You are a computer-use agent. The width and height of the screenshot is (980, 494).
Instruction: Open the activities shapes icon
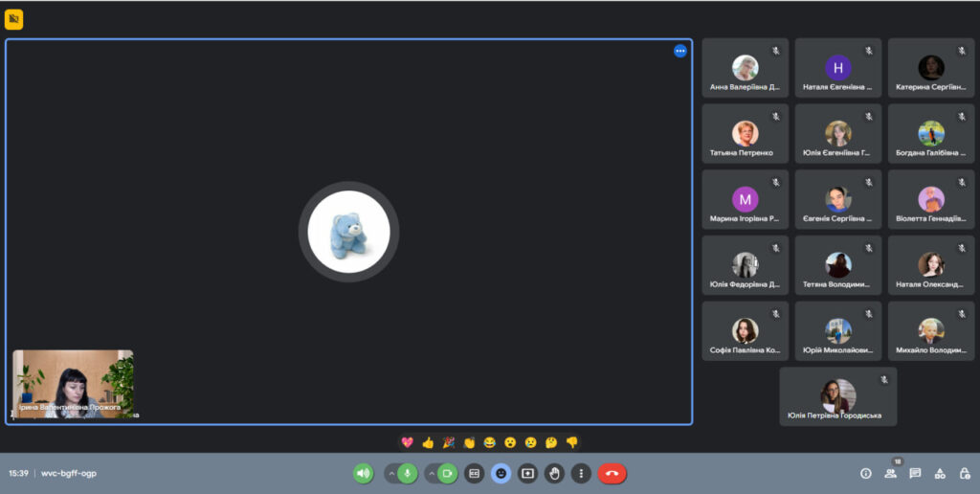940,473
